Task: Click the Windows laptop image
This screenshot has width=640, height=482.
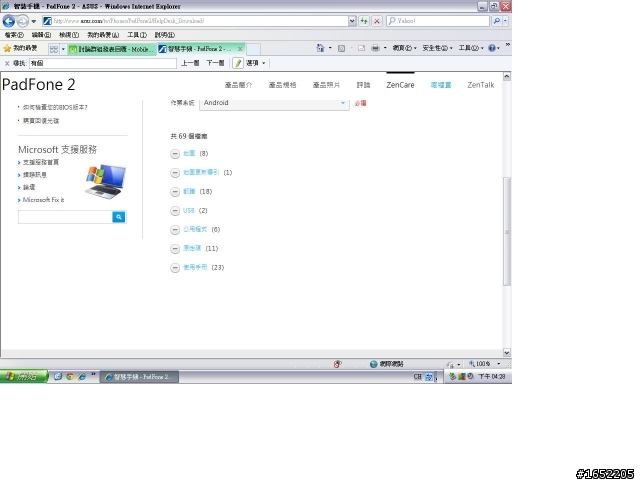Action: [x=106, y=181]
